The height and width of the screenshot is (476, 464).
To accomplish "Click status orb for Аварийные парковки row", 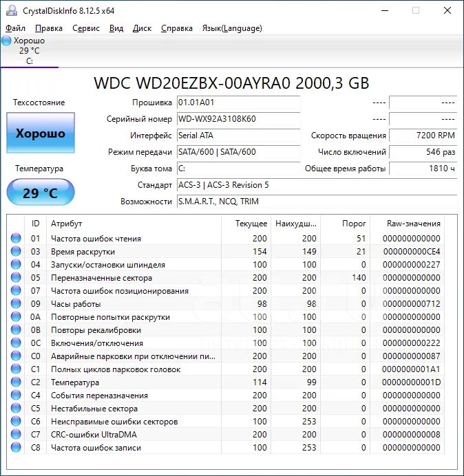I will tap(16, 356).
